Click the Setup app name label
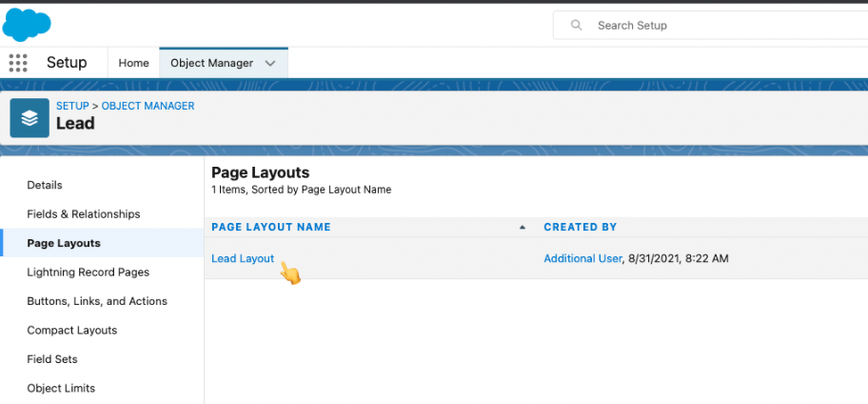 point(67,63)
